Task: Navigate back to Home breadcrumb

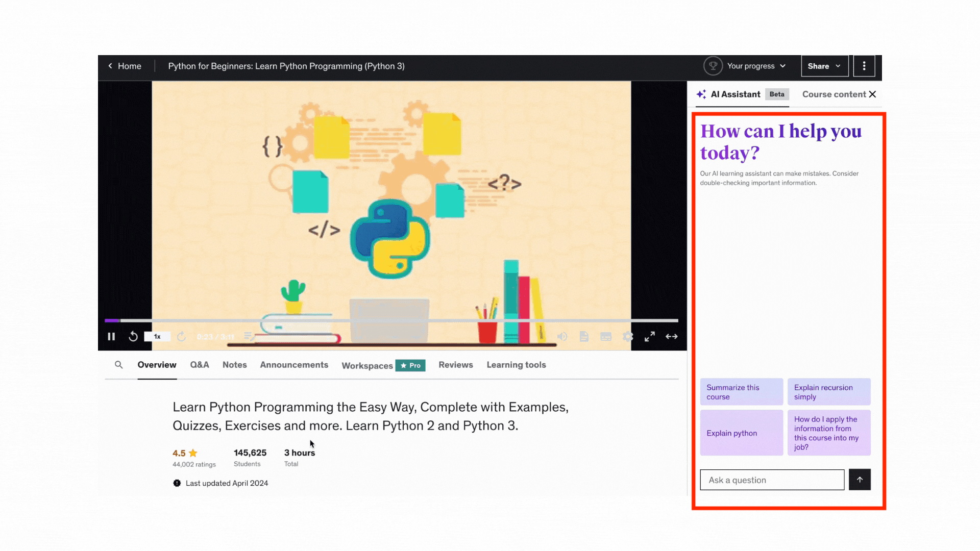Action: pos(125,65)
